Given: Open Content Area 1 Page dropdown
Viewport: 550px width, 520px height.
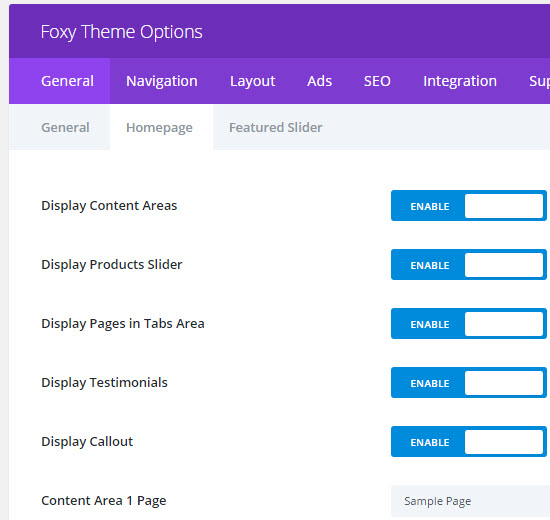Looking at the screenshot, I should tap(470, 501).
